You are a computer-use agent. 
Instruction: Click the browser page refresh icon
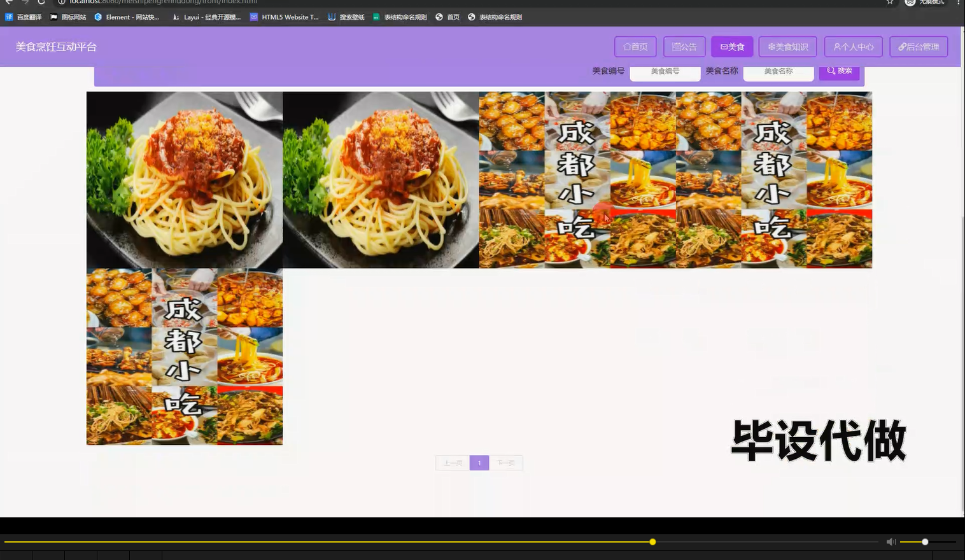(40, 3)
